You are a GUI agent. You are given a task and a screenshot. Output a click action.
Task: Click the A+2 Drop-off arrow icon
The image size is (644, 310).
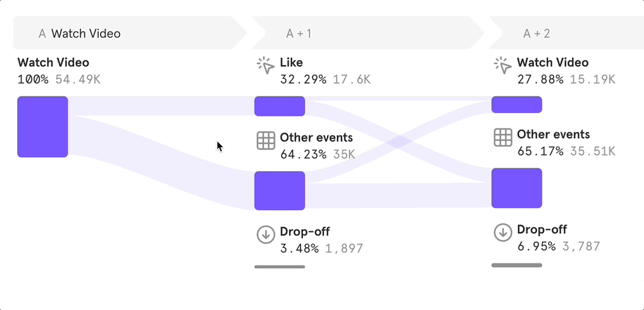[502, 232]
